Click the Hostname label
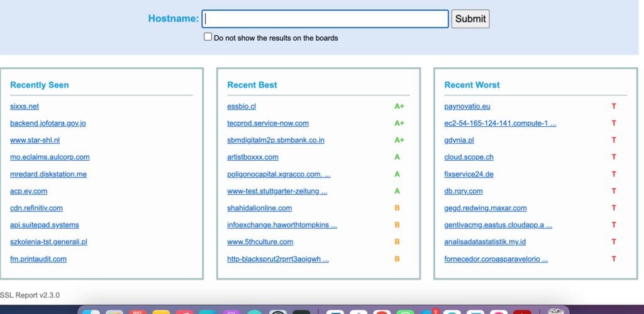This screenshot has width=644, height=314. coord(174,18)
